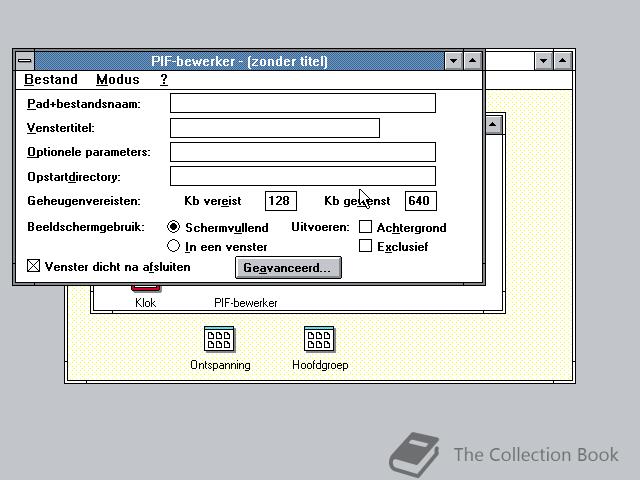
Task: Open the Hoofdgroep group icon
Action: [x=319, y=339]
